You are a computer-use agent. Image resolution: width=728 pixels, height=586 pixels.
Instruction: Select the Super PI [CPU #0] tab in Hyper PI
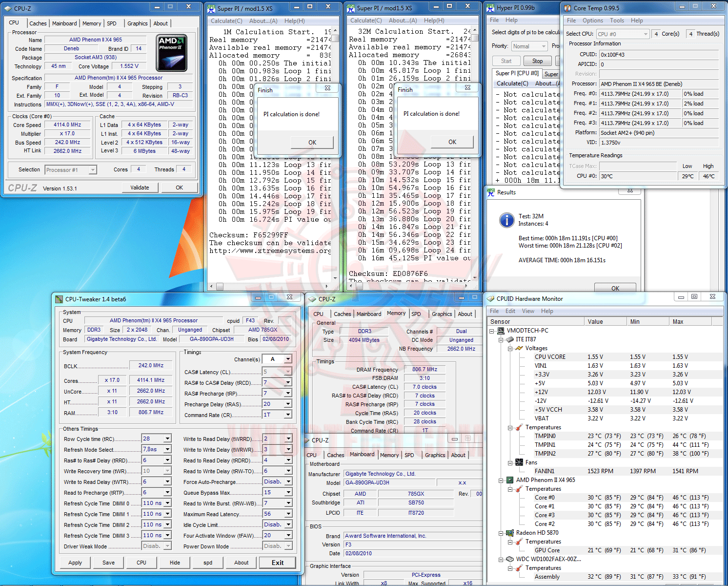pyautogui.click(x=517, y=73)
